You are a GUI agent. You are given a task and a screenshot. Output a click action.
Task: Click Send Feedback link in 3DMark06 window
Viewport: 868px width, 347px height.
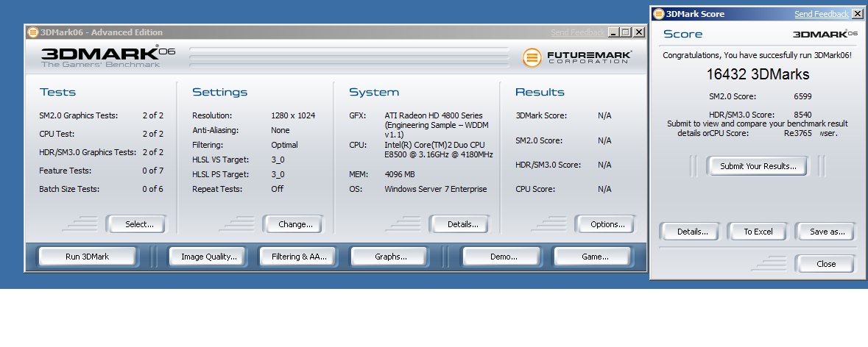[x=577, y=32]
